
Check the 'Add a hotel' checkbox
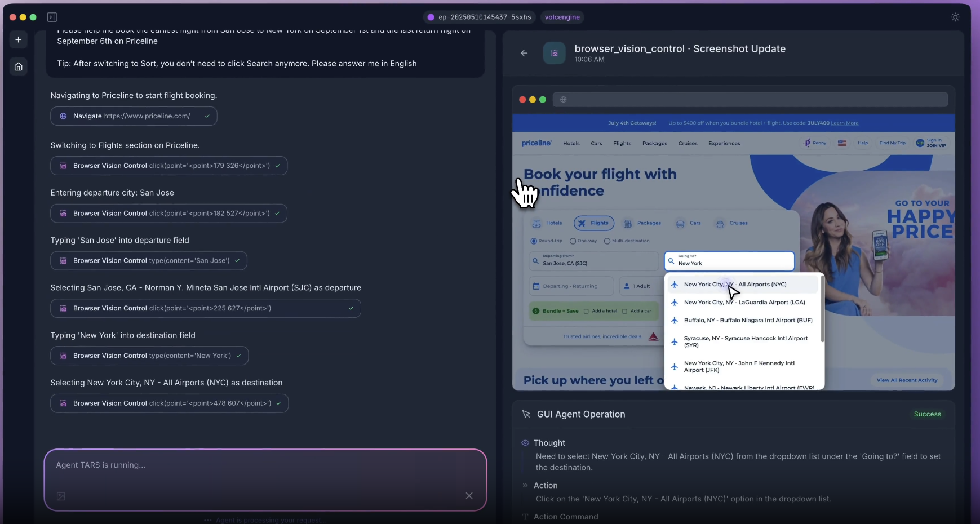pos(586,311)
